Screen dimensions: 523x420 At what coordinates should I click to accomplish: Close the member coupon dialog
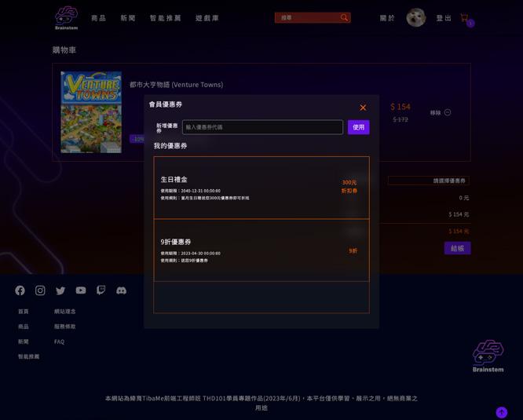click(x=363, y=108)
